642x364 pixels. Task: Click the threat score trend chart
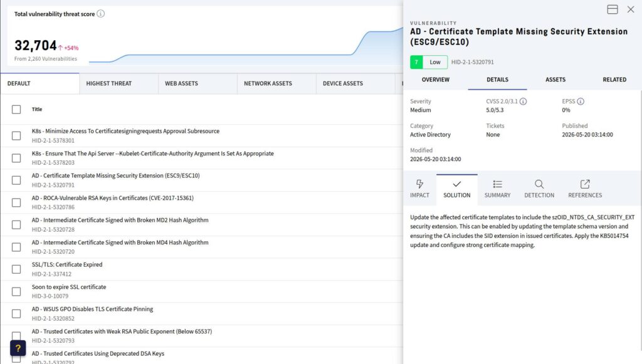[x=246, y=45]
